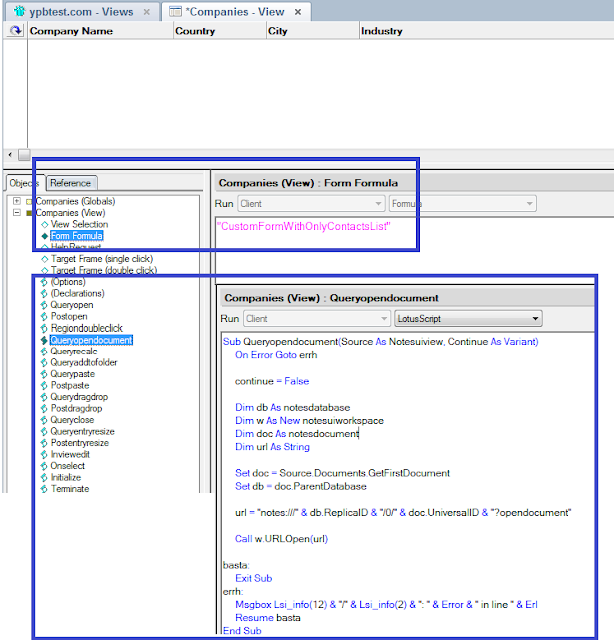
Task: Click scroll icon beside Postdragdrop
Action: coord(44,408)
